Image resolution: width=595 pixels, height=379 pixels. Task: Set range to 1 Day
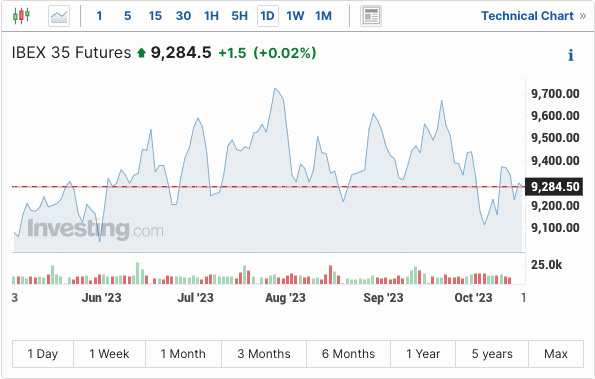(43, 354)
